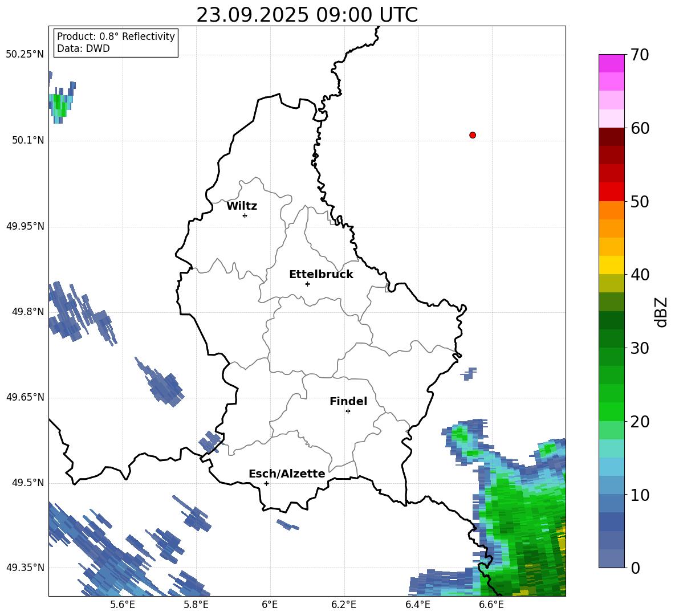
Task: Click the Findel city label
Action: [x=348, y=401]
